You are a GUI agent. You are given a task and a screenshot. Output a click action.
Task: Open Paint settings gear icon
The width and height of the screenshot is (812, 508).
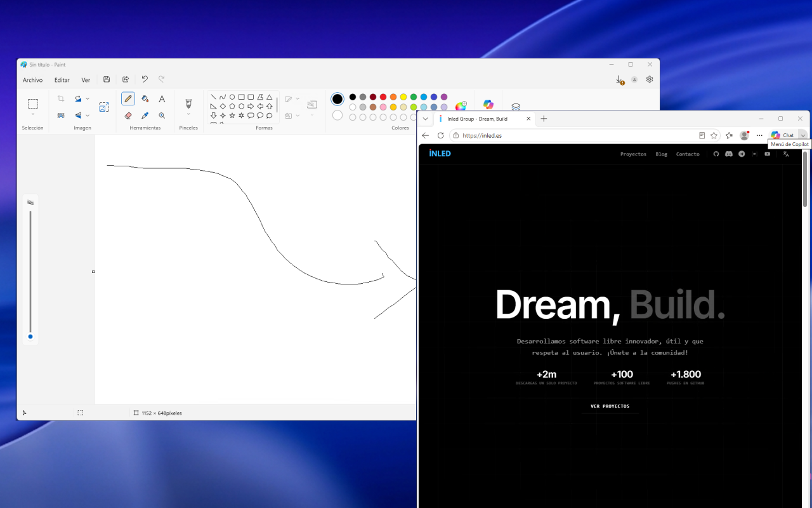point(650,79)
